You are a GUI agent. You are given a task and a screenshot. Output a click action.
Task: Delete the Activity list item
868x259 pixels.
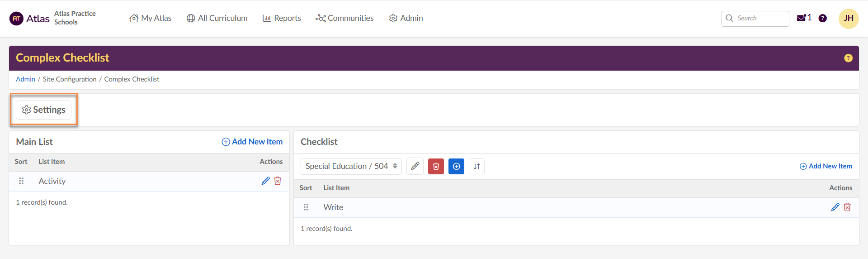[278, 181]
